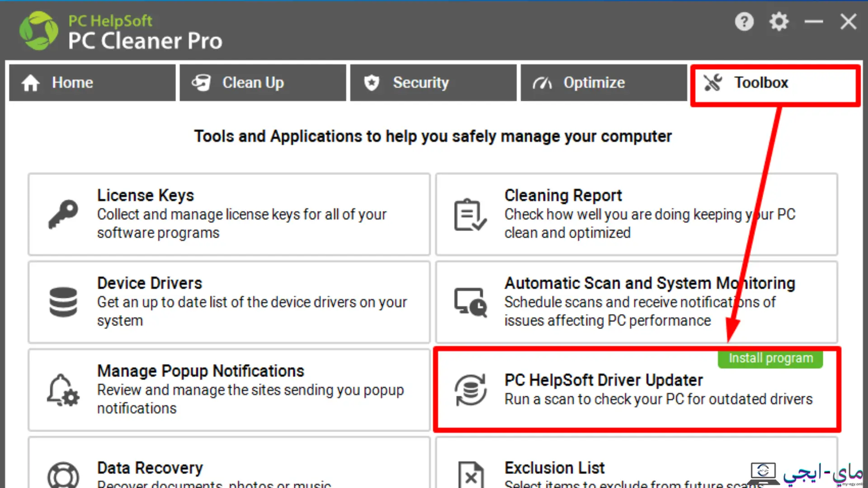This screenshot has width=868, height=488.
Task: Minimize the PC Cleaner Pro window
Action: pyautogui.click(x=814, y=21)
